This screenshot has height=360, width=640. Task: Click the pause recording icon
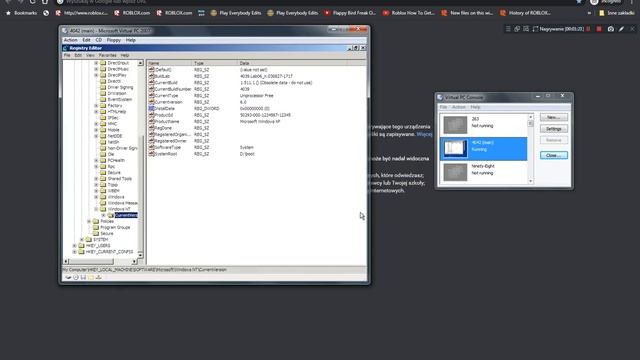pos(588,29)
